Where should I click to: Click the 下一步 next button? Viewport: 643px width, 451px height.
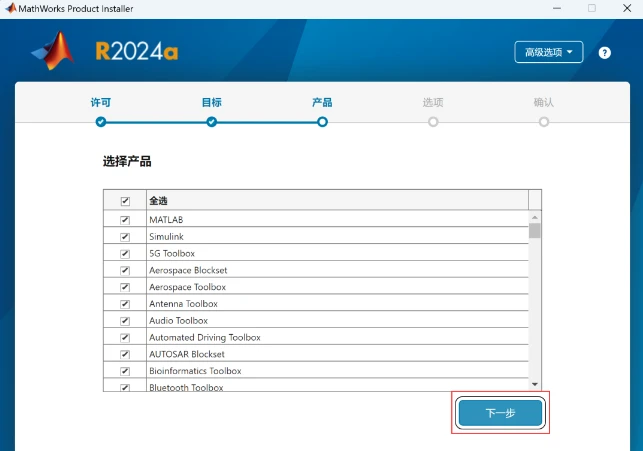click(500, 413)
